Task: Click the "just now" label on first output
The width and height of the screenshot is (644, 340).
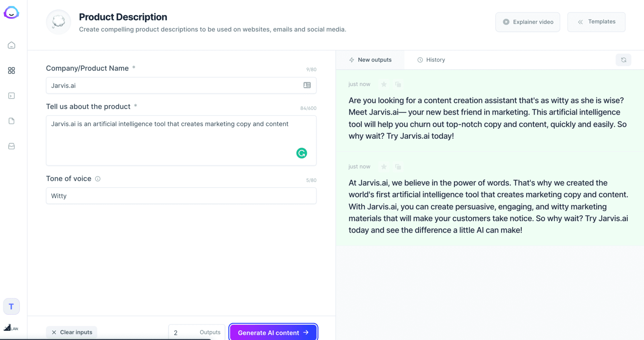Action: [x=359, y=84]
